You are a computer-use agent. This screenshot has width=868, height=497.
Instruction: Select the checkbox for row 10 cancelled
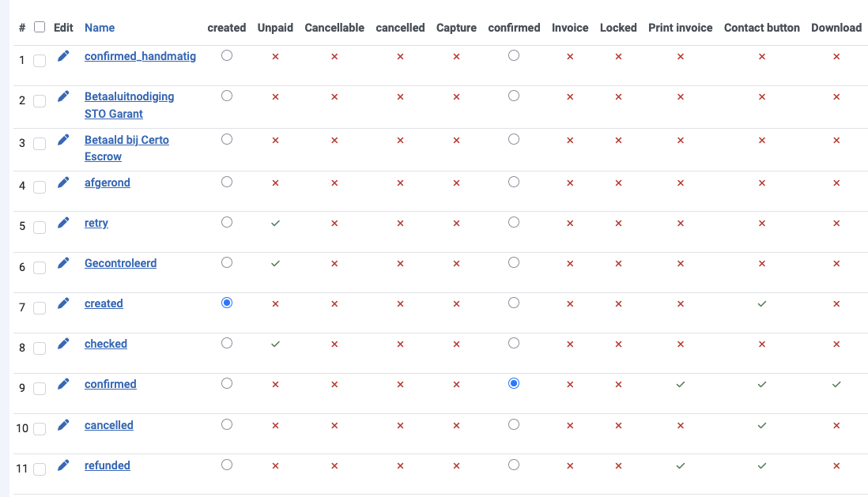(x=40, y=429)
